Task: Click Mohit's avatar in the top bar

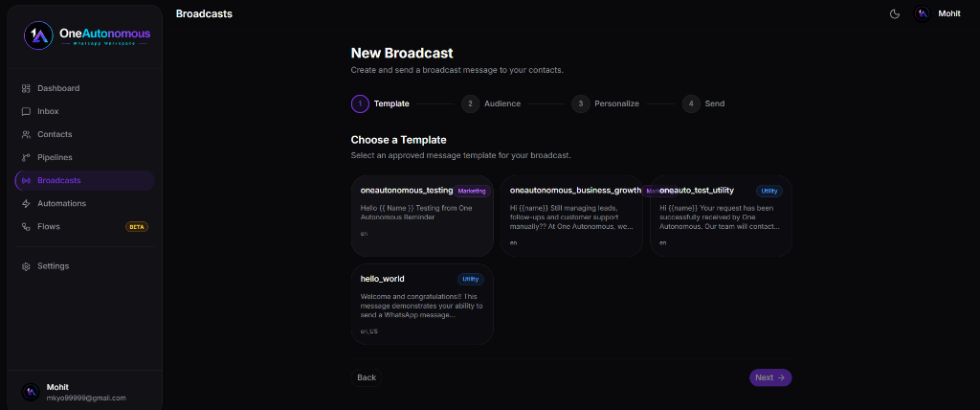Action: pos(923,13)
